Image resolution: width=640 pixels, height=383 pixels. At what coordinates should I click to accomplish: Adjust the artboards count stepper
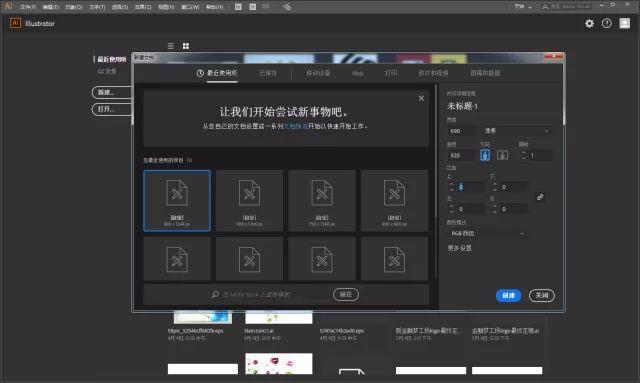pyautogui.click(x=524, y=155)
